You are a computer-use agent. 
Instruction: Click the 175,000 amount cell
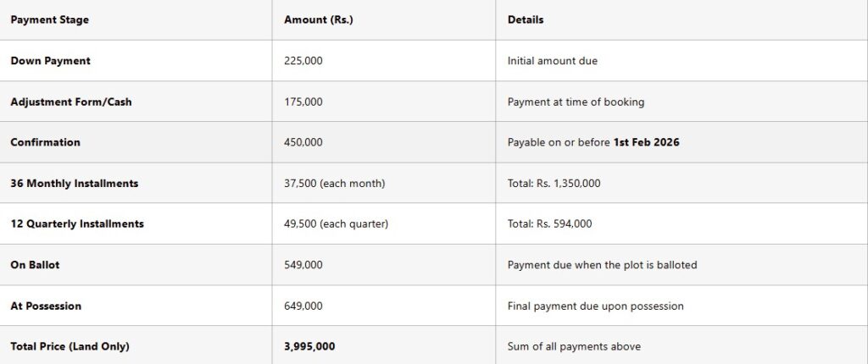(x=303, y=102)
